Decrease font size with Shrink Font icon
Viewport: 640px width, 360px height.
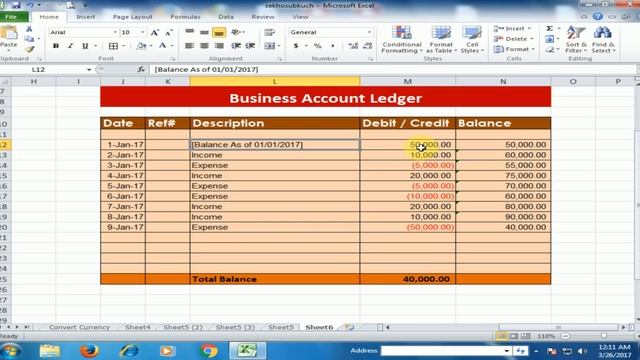(x=169, y=33)
